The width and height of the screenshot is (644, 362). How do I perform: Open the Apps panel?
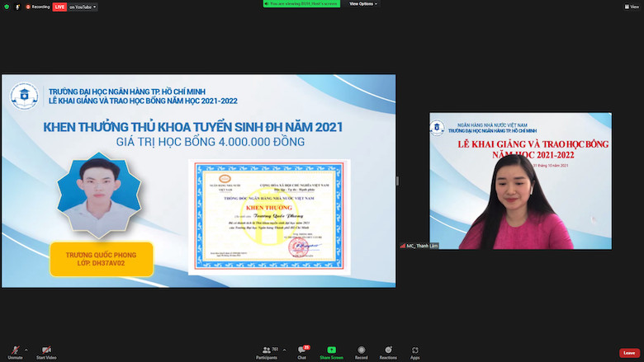(x=414, y=350)
